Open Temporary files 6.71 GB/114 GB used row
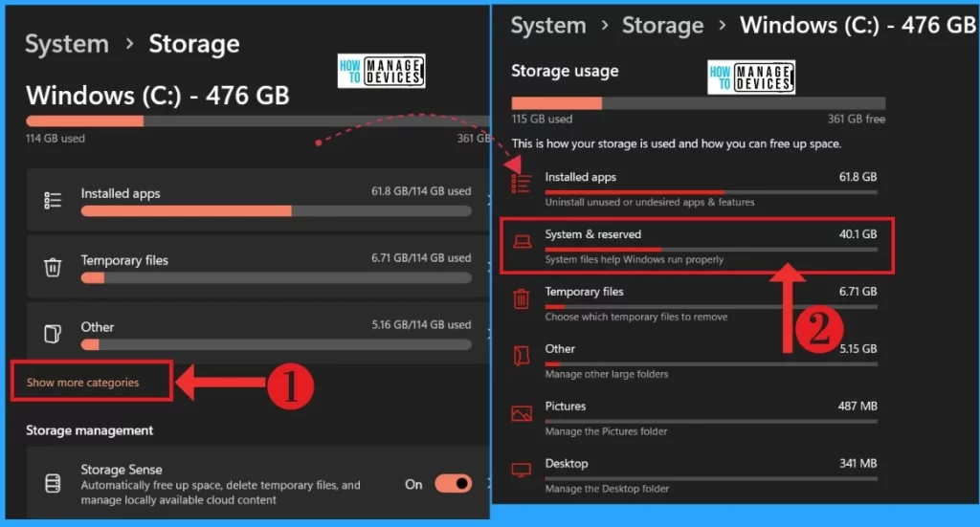 (x=258, y=267)
